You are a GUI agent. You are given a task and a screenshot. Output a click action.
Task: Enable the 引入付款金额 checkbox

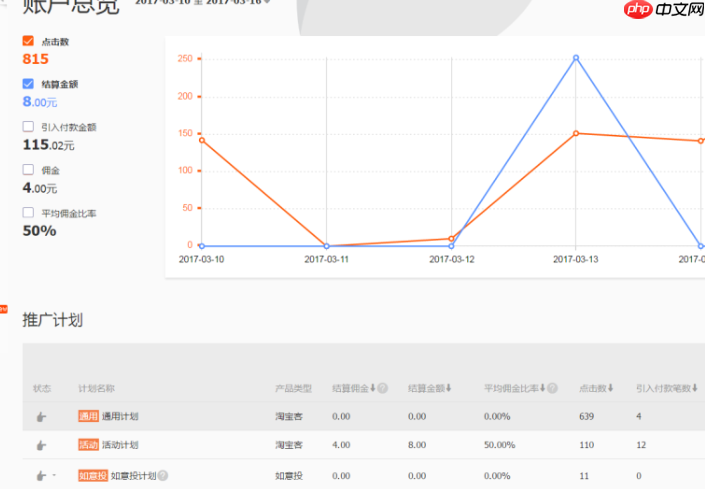click(x=28, y=126)
